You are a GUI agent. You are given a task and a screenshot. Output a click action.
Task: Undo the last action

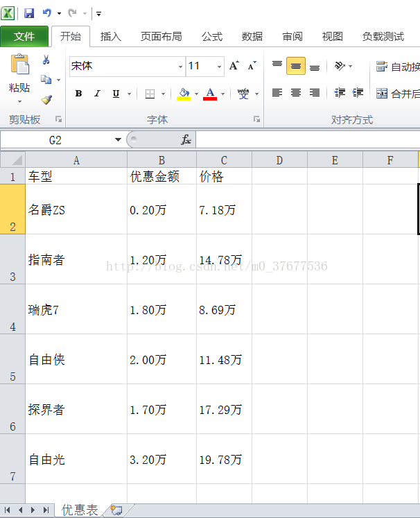point(47,13)
